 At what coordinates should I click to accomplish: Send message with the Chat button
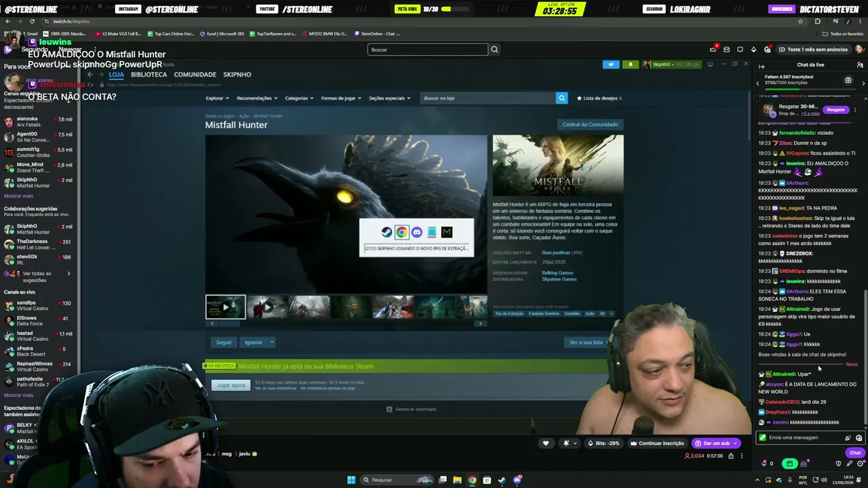pos(855,453)
